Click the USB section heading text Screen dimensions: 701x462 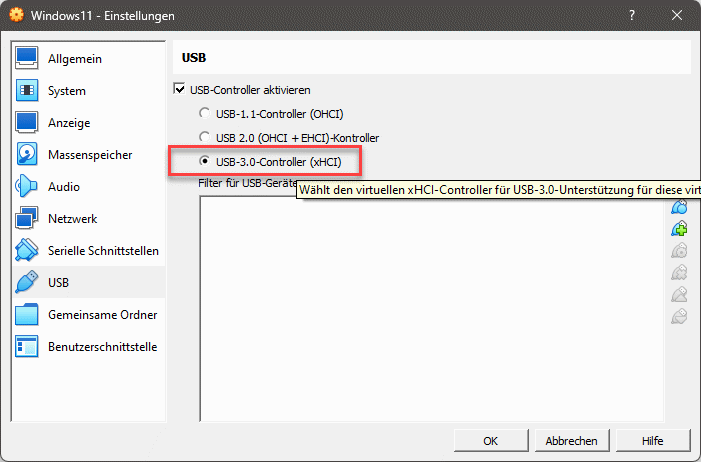(x=194, y=58)
